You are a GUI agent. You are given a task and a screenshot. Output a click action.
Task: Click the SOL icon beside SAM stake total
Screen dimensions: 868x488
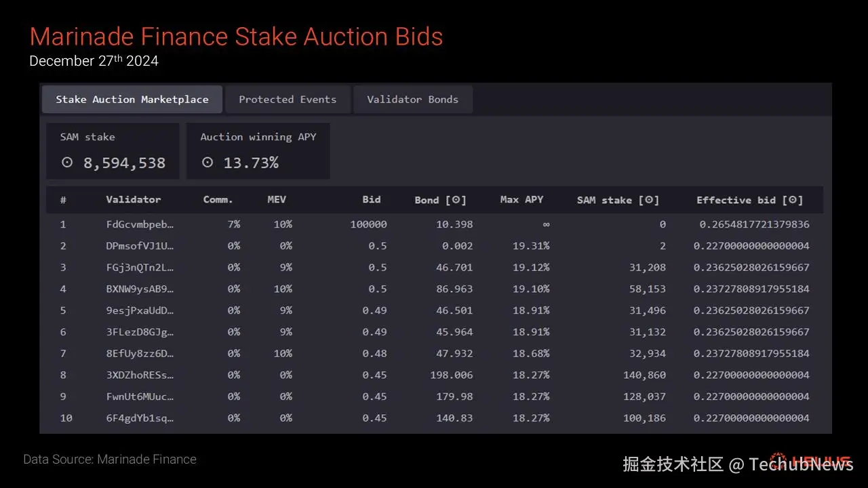click(x=67, y=163)
